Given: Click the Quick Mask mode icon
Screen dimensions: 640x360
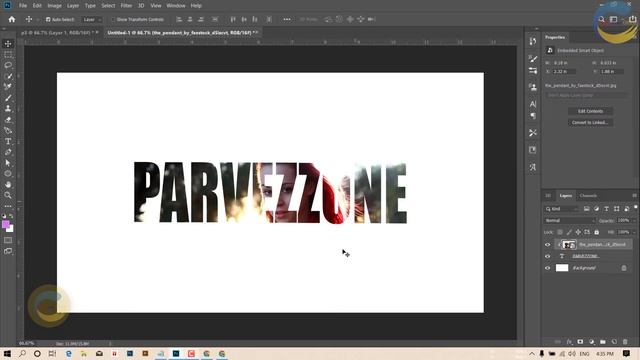Looking at the screenshot, I should [8, 240].
